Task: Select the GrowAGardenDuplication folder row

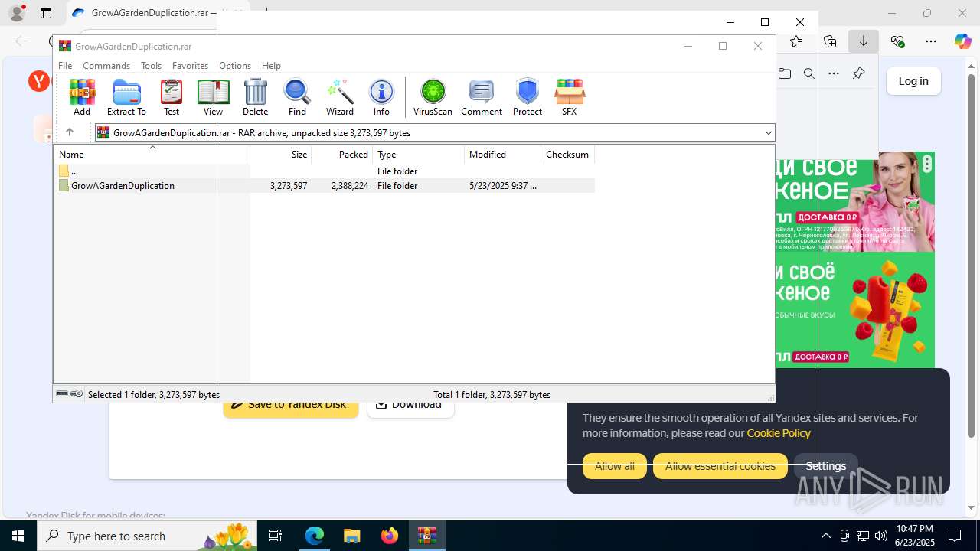Action: 325,185
